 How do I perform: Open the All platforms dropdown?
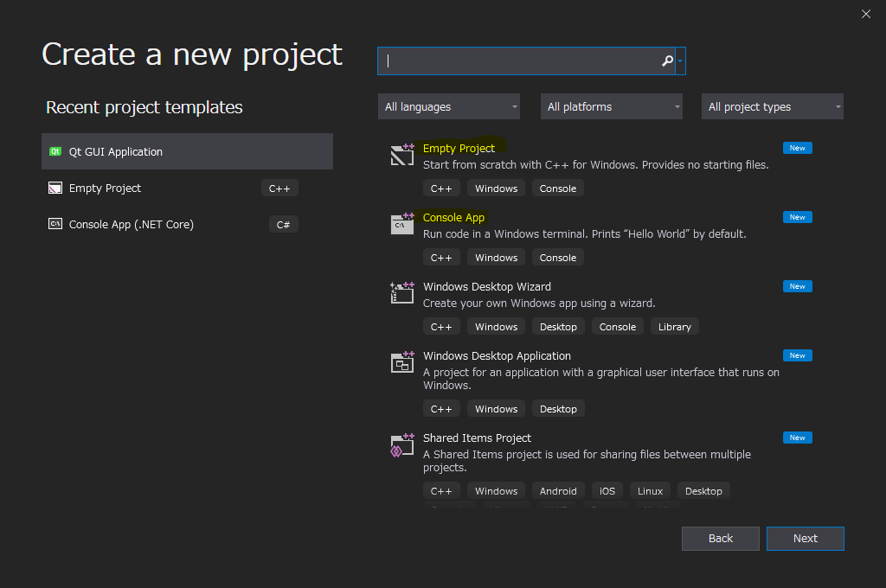612,106
